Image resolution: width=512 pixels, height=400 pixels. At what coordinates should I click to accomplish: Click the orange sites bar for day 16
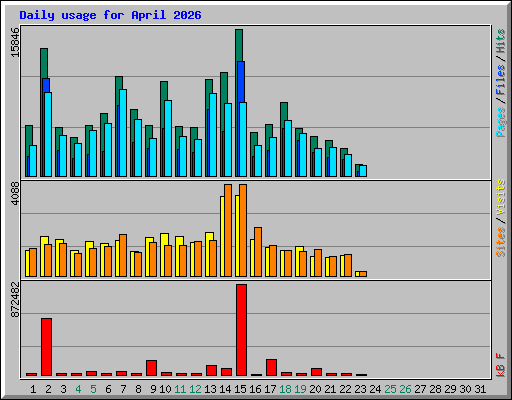(x=258, y=252)
